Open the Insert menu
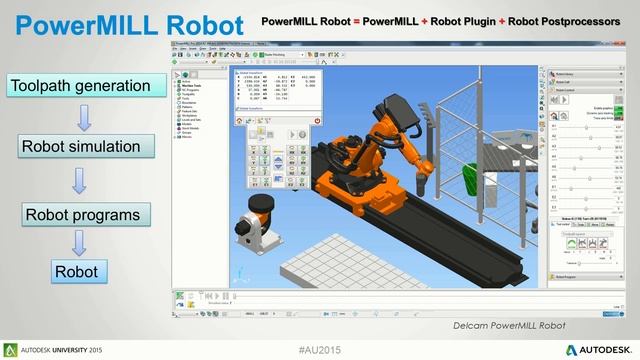 coord(193,49)
